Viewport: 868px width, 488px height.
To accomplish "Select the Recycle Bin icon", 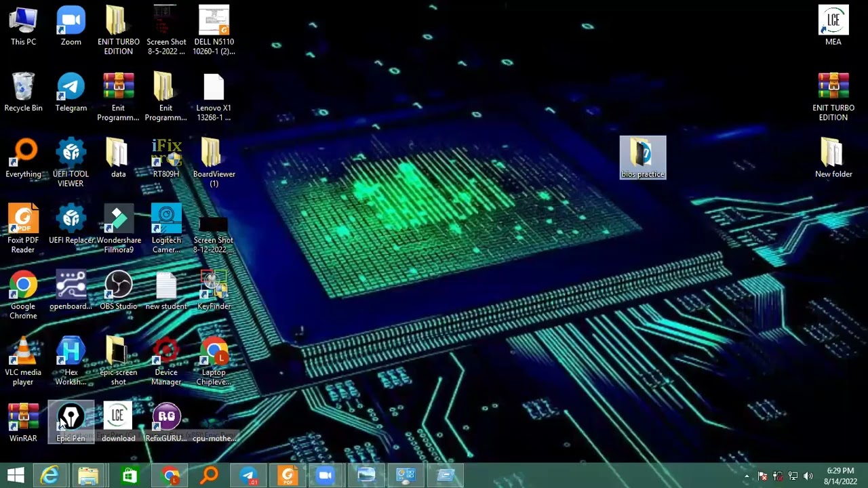I will tap(23, 93).
